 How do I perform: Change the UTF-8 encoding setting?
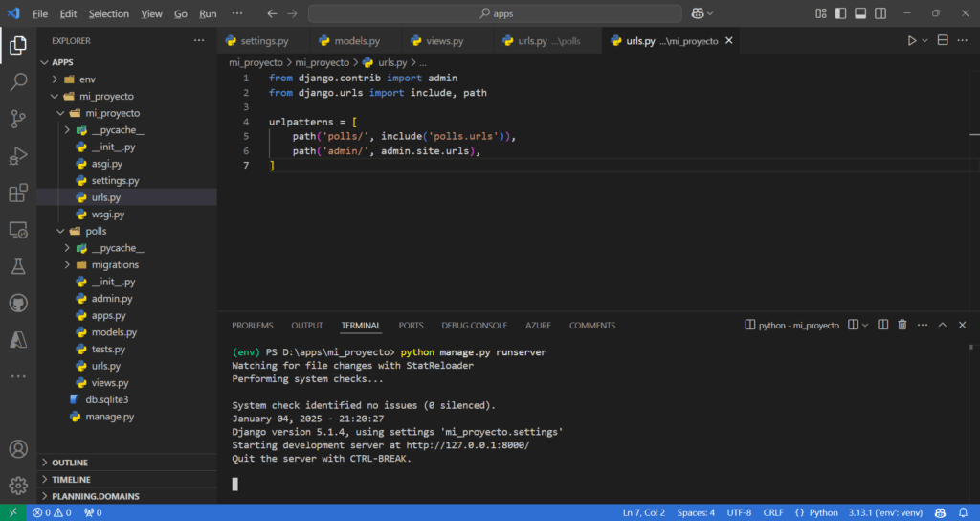tap(740, 513)
